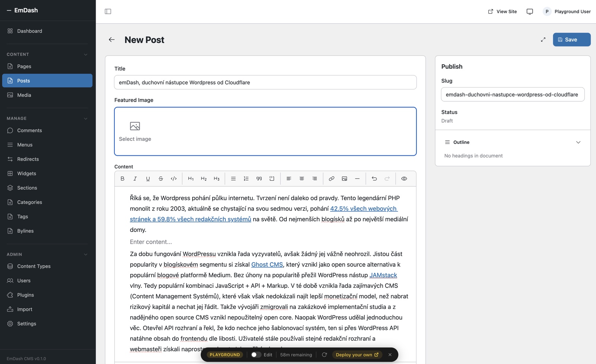Viewport: 596px width, 364px height.
Task: Open Plugins admin page
Action: point(47,295)
